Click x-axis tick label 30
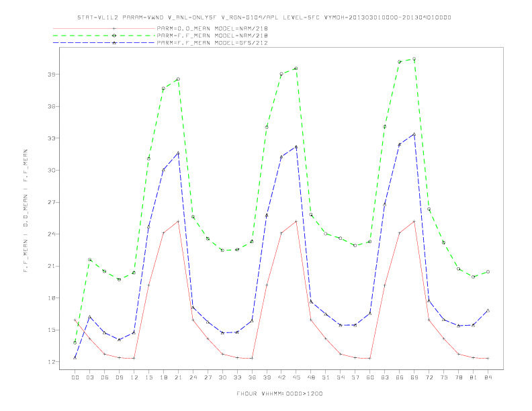This screenshot has width=532, height=411. click(222, 377)
